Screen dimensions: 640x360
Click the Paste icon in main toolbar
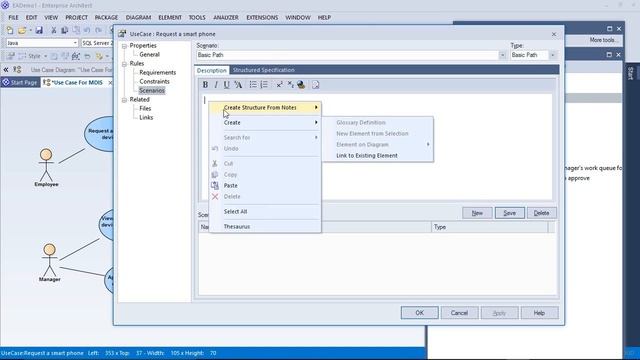pos(76,30)
